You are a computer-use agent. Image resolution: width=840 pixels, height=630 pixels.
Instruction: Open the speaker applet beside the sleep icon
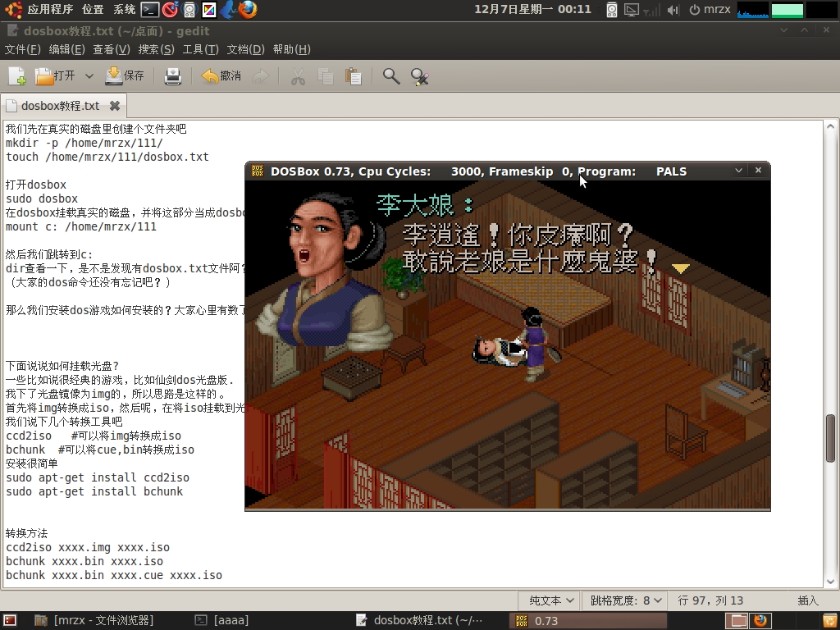tap(189, 9)
